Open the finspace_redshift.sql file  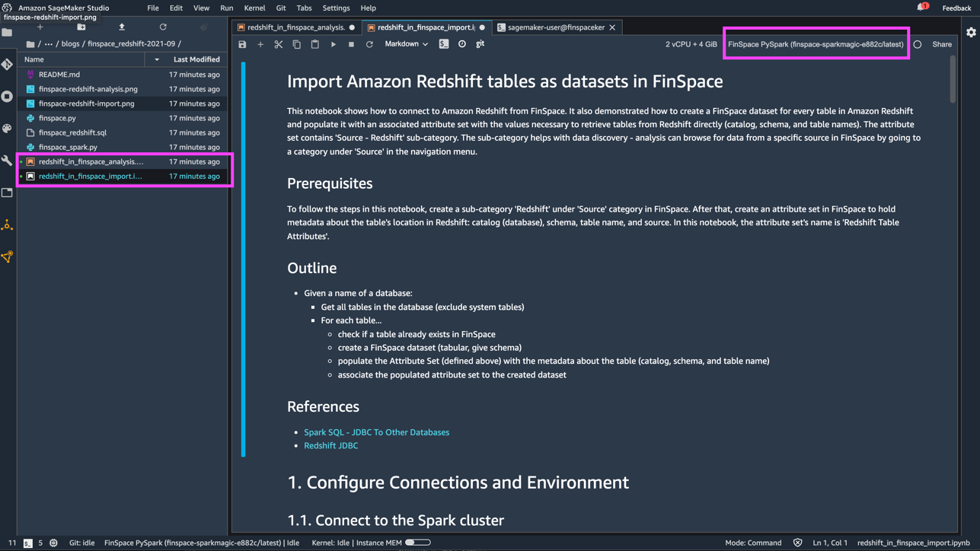point(72,132)
